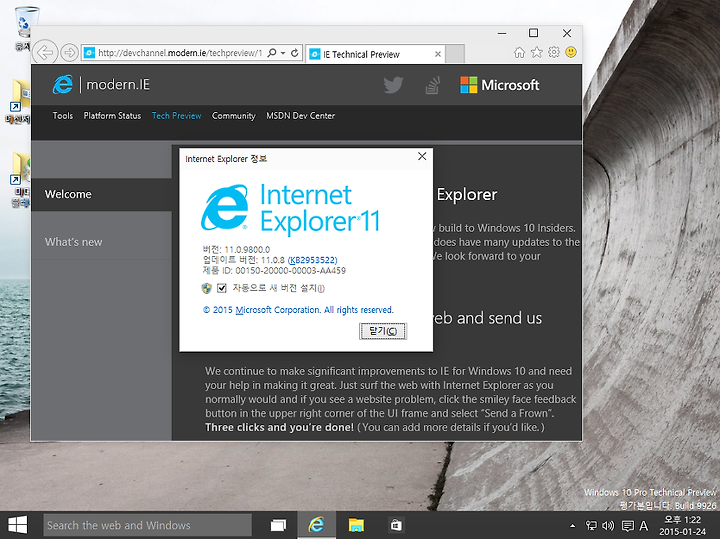Focus the address bar URL field
Screen dimensions: 720x539
click(180, 53)
